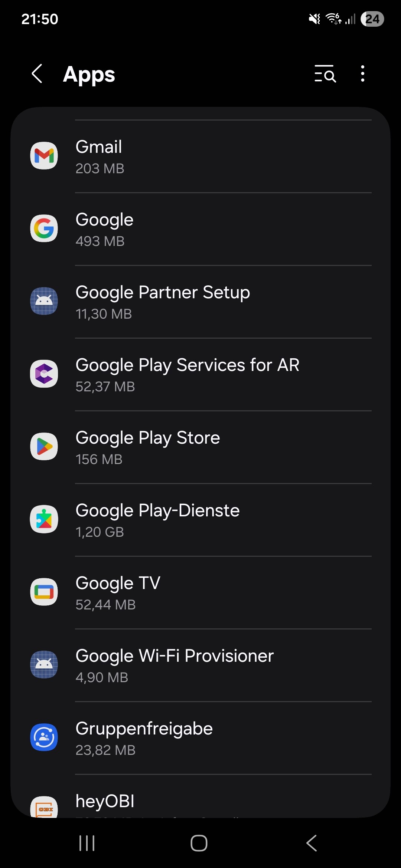This screenshot has width=401, height=868.
Task: Tap the battery indicator in status bar
Action: [x=372, y=19]
